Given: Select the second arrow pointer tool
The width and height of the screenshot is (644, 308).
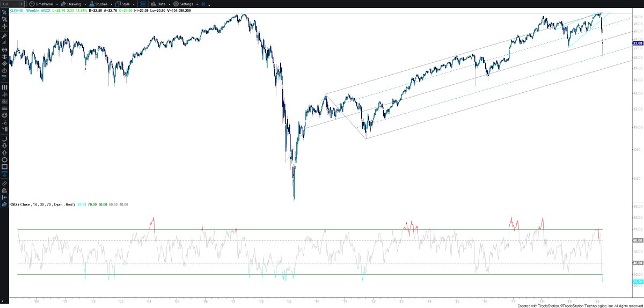Looking at the screenshot, I should coord(4,19).
